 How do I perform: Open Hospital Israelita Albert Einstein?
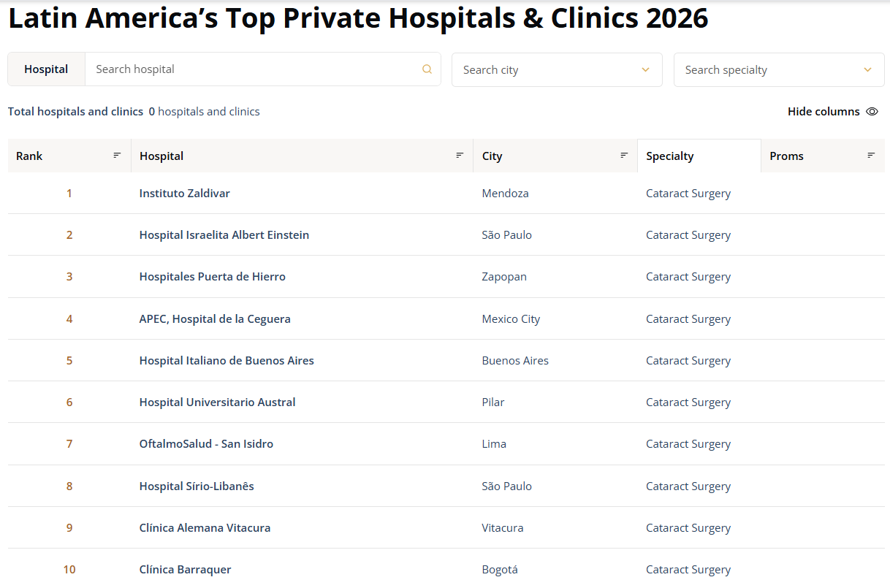pos(224,235)
